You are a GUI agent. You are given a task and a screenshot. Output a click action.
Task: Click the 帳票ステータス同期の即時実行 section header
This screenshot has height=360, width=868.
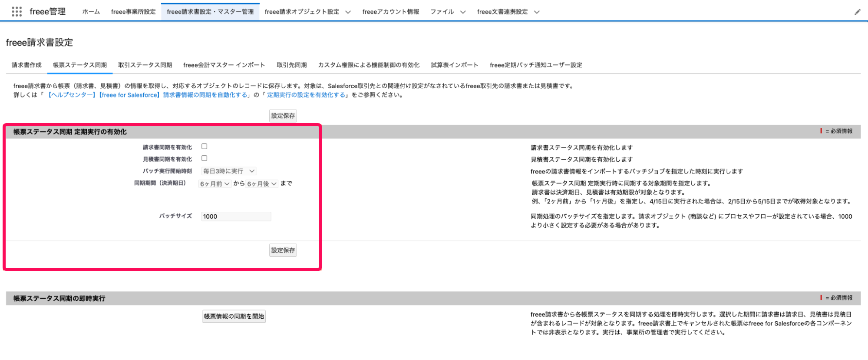pos(59,299)
